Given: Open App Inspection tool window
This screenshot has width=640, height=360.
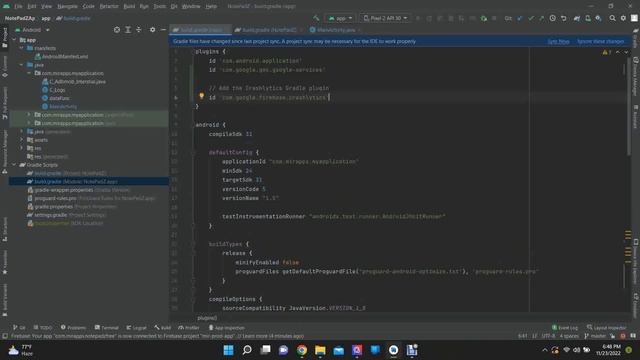Looking at the screenshot, I should click(x=227, y=327).
